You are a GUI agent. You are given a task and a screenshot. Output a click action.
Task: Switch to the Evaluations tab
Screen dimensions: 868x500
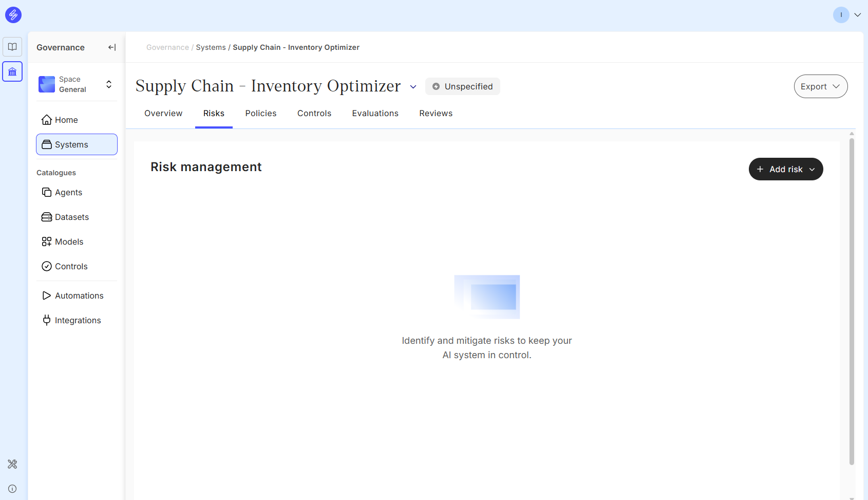[375, 114]
